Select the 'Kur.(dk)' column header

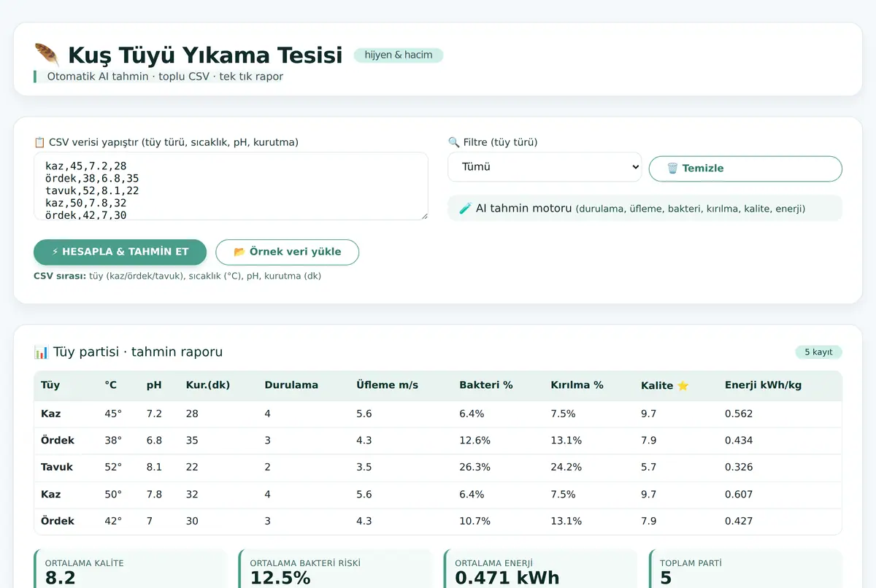click(x=208, y=385)
